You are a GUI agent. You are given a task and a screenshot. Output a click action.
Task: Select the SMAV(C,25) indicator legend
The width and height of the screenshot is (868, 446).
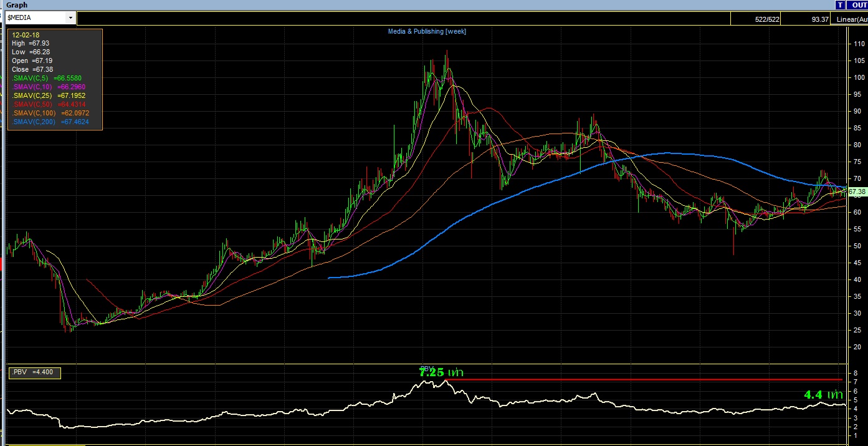48,96
